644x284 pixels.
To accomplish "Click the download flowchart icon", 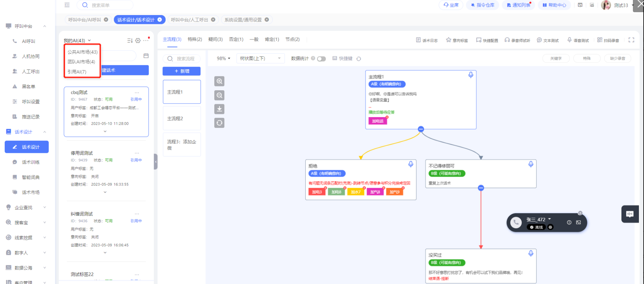I will tap(219, 109).
